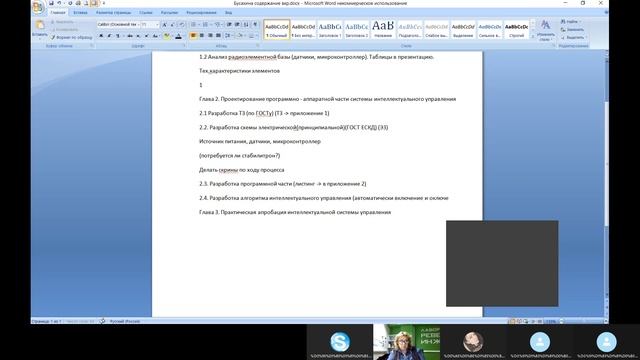Screen dimensions: 640x360
Task: Click the increase indent icon
Action: (237, 25)
